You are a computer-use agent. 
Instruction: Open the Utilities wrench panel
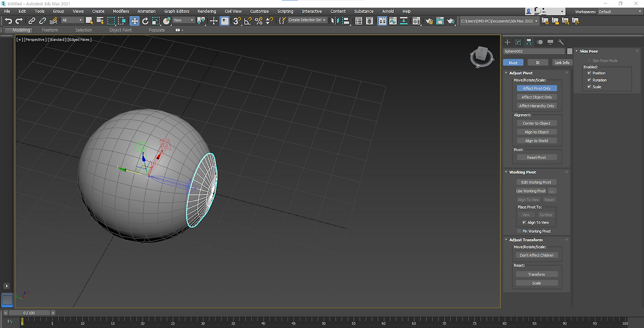(x=561, y=42)
